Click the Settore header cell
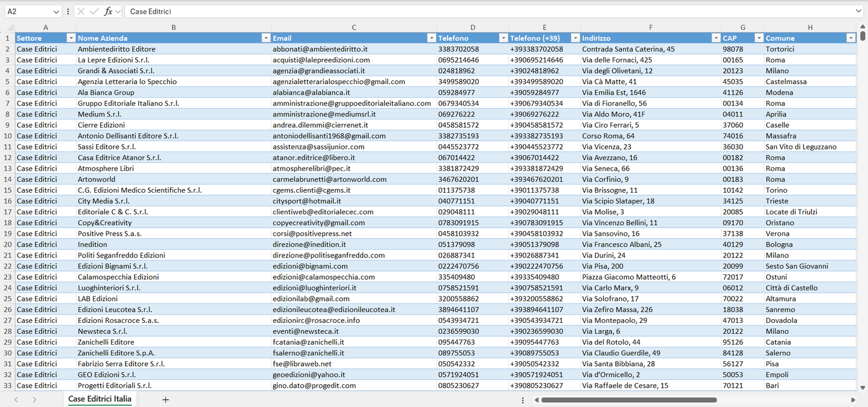 click(x=46, y=38)
